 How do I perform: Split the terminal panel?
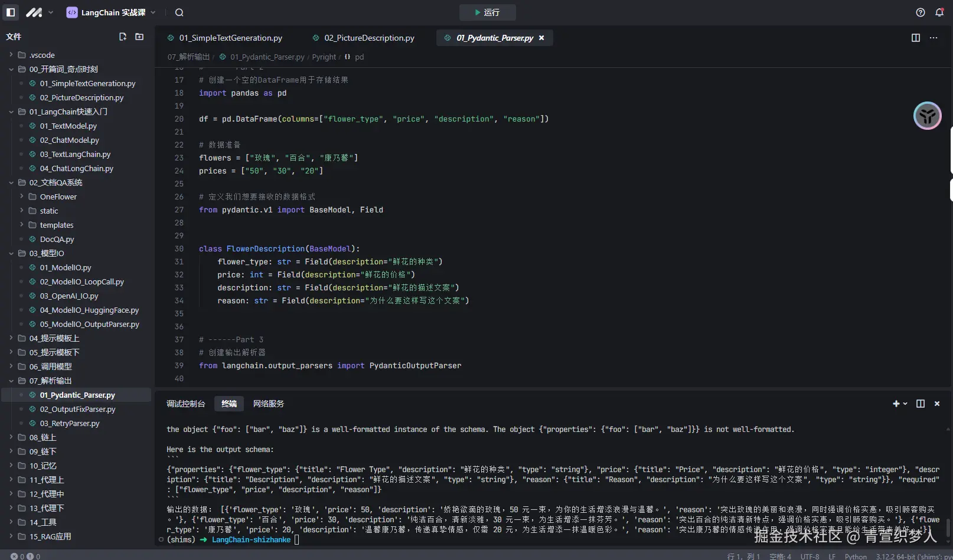[921, 404]
